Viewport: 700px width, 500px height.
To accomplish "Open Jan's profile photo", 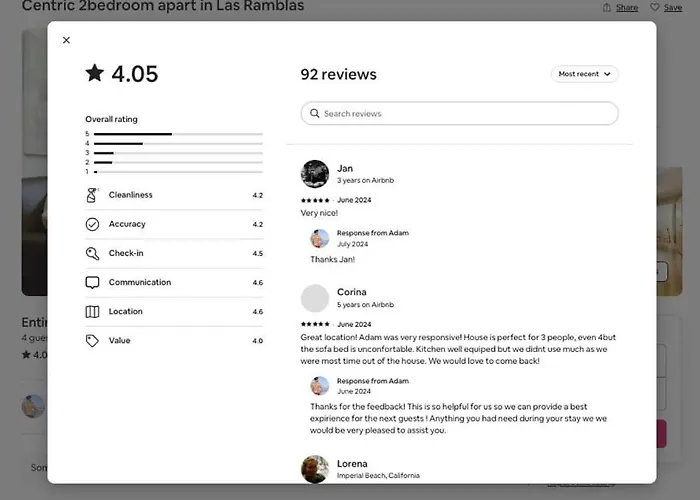I will click(x=315, y=174).
